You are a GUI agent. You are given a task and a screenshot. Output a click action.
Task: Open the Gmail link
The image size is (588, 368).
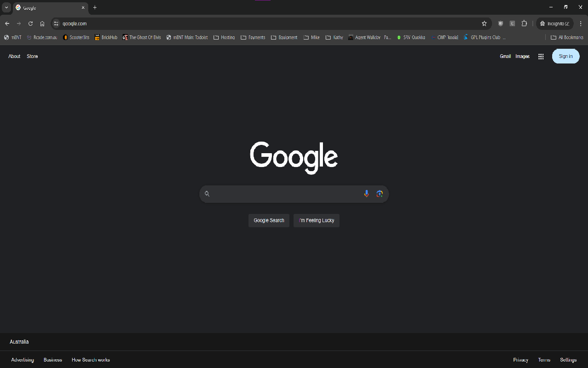(x=505, y=56)
